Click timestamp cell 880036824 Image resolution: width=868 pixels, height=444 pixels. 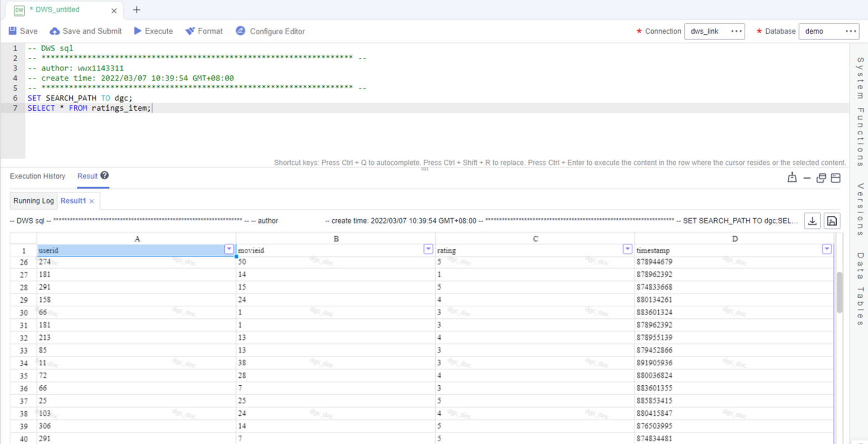point(735,375)
